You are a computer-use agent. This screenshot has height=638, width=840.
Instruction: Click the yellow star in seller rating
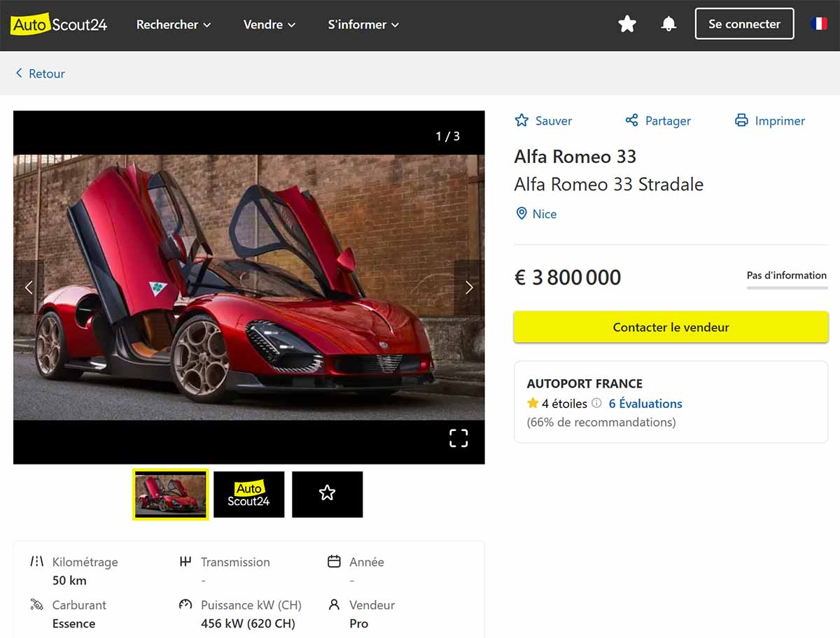tap(533, 403)
